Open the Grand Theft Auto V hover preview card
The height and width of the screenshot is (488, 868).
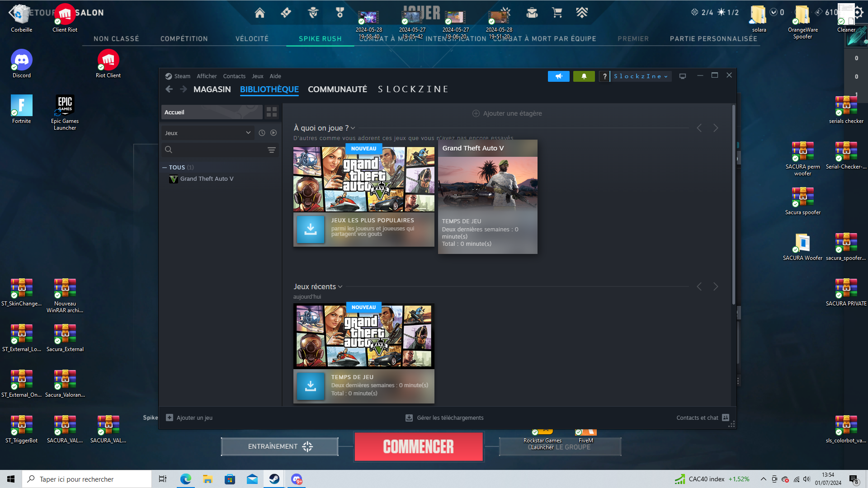pyautogui.click(x=488, y=197)
